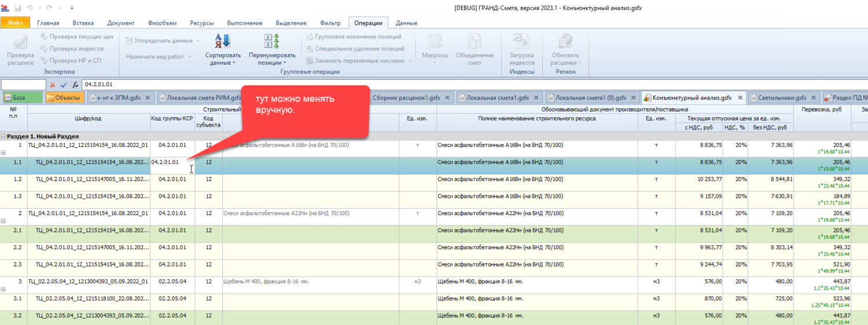Open the Фильтр ribbon tab
The height and width of the screenshot is (325, 868).
point(330,23)
